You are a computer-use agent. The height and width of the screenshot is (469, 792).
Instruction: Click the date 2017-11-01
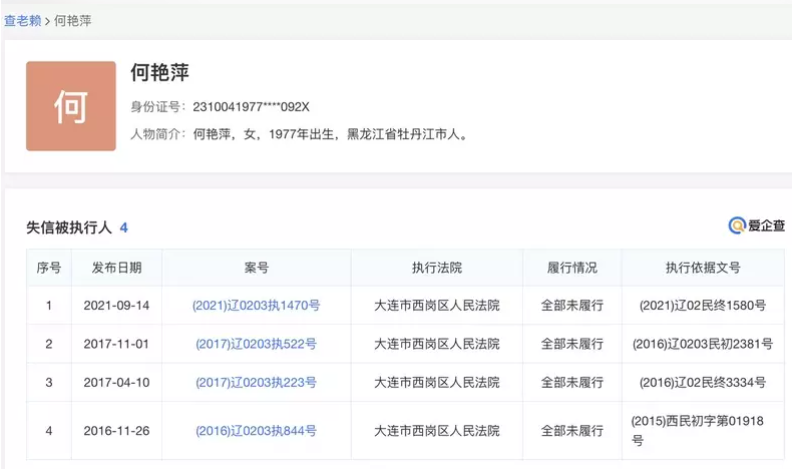[x=117, y=344]
